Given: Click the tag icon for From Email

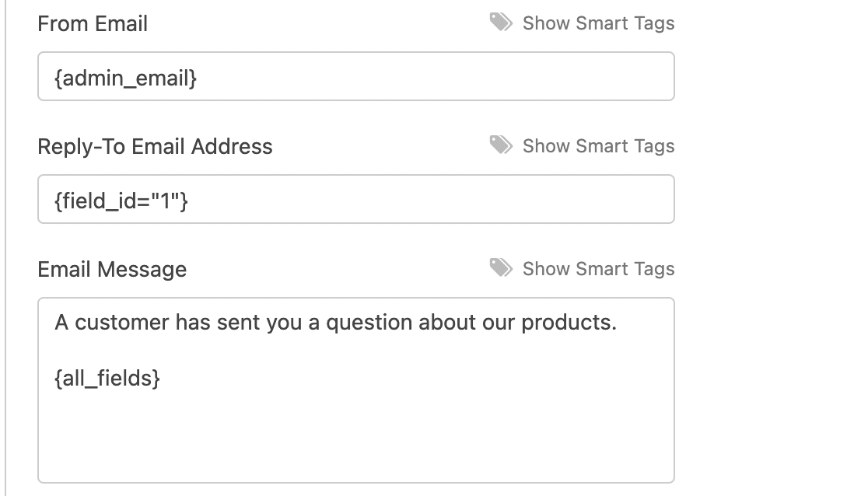Looking at the screenshot, I should coord(501,23).
